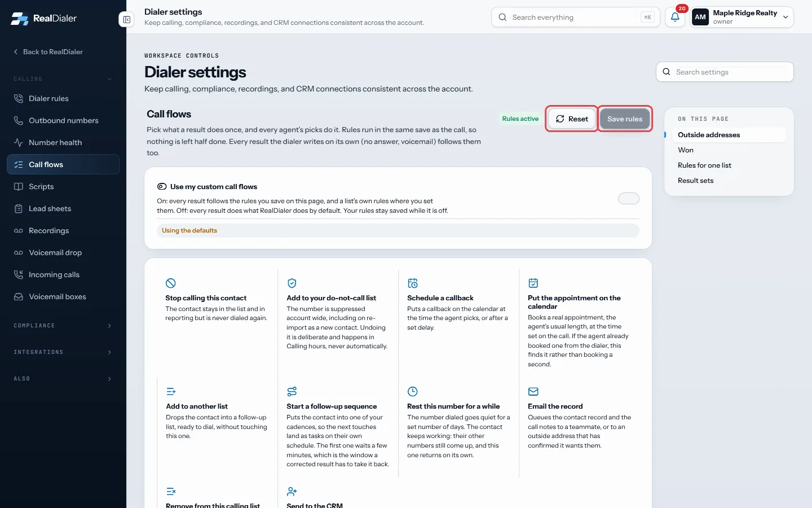Viewport: 812px width, 508px height.
Task: Collapse the Calling sidebar section
Action: (x=63, y=79)
